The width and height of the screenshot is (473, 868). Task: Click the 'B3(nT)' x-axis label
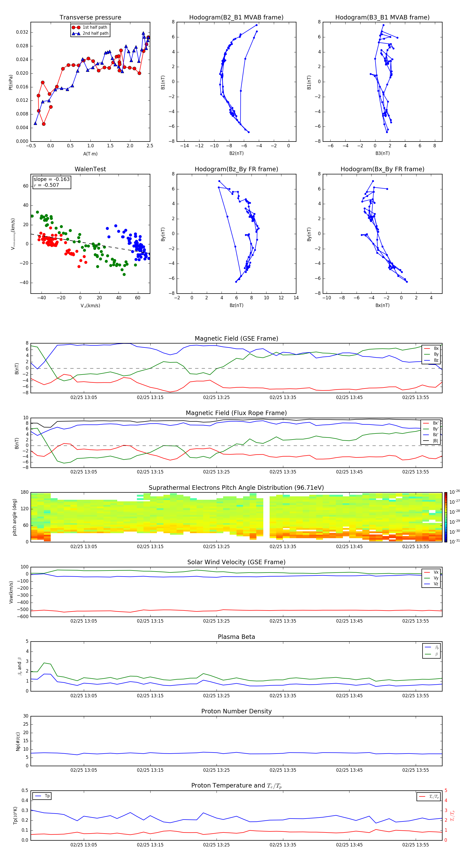coord(382,154)
